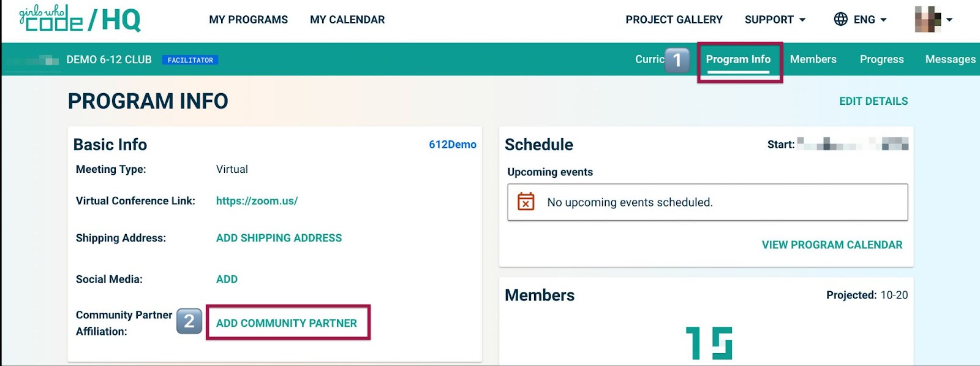Click the step 1 number badge
Image resolution: width=980 pixels, height=366 pixels.
click(677, 60)
